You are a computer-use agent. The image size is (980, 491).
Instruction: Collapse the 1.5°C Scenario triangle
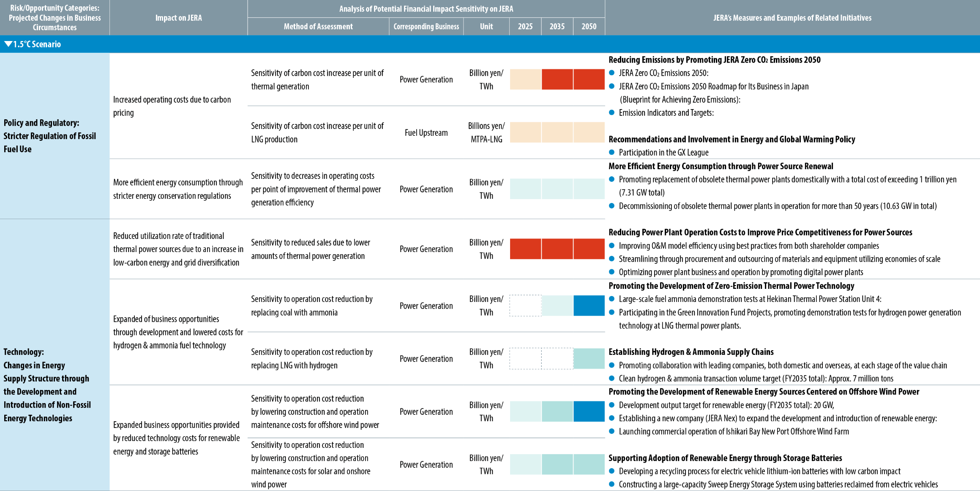[x=8, y=44]
